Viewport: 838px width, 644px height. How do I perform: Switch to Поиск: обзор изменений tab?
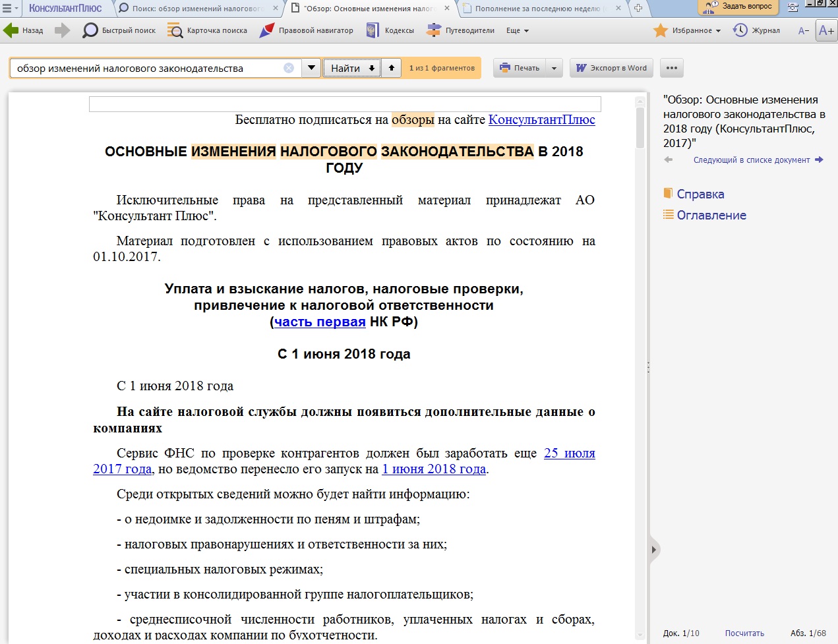198,9
